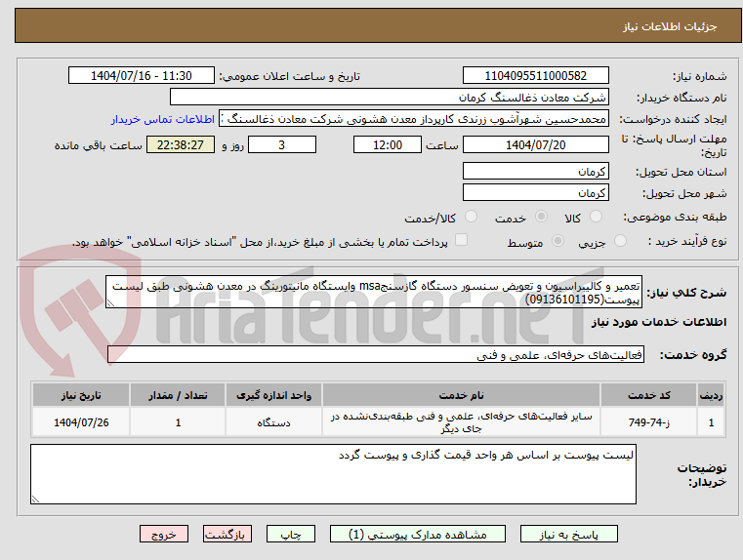Click the نام خدمت column header

pos(461,395)
